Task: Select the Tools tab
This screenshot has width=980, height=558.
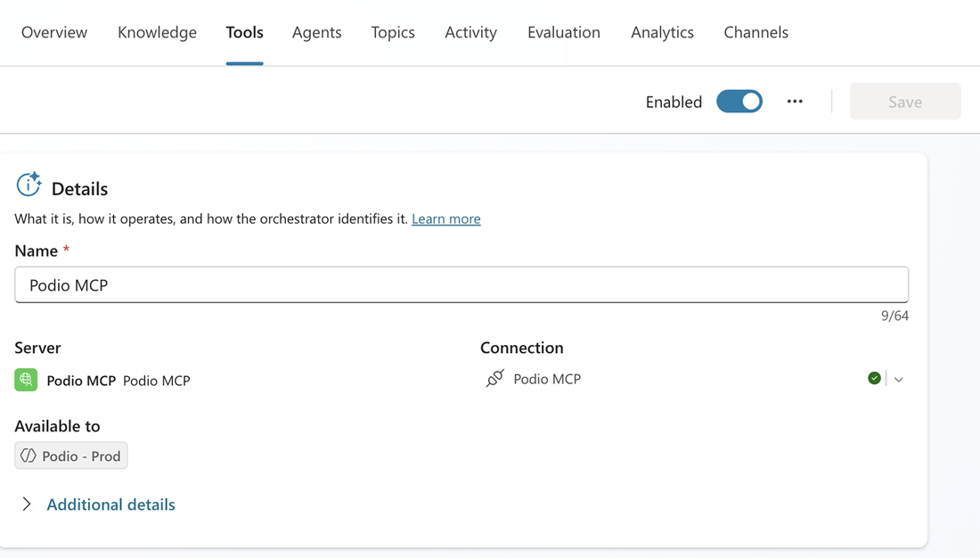Action: tap(244, 32)
